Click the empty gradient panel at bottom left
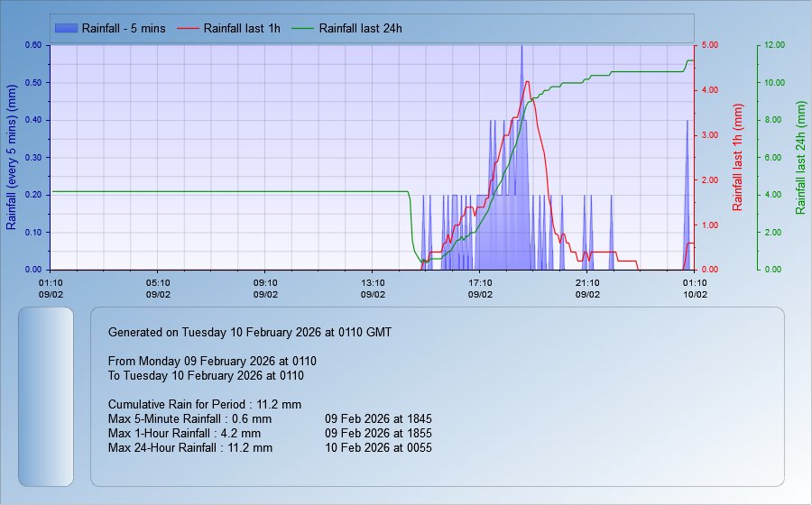The width and height of the screenshot is (812, 505). pos(45,397)
